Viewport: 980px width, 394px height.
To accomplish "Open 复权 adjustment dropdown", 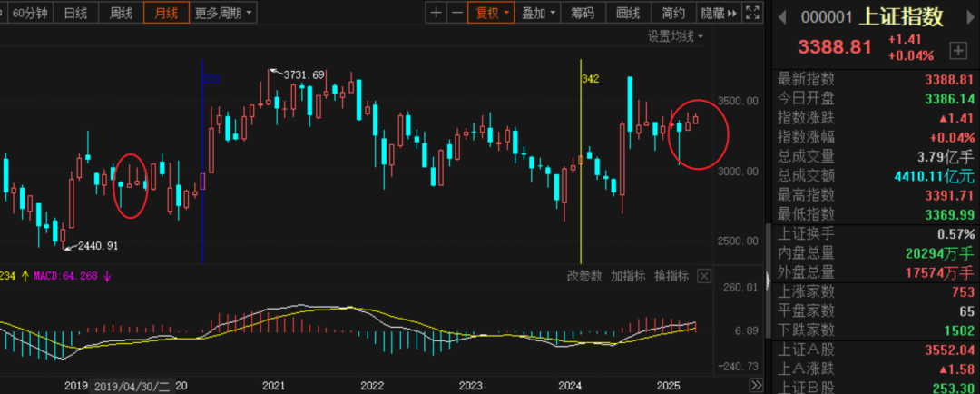I will pyautogui.click(x=492, y=13).
